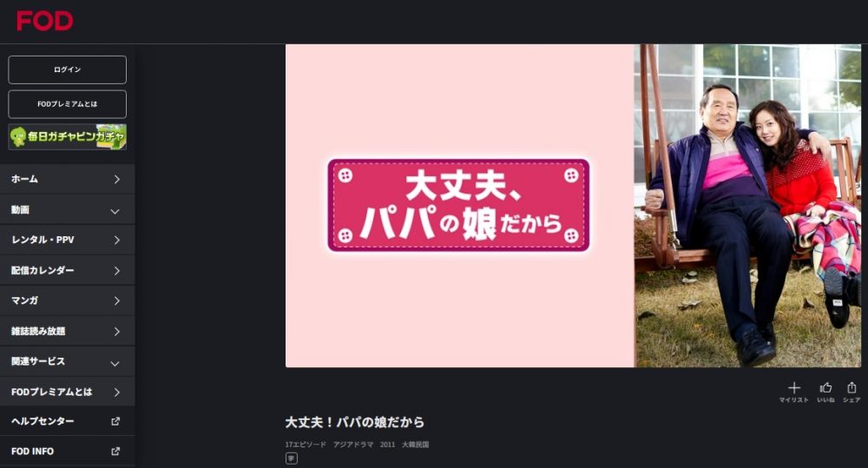The image size is (868, 468).
Task: Open the share icon
Action: click(852, 388)
